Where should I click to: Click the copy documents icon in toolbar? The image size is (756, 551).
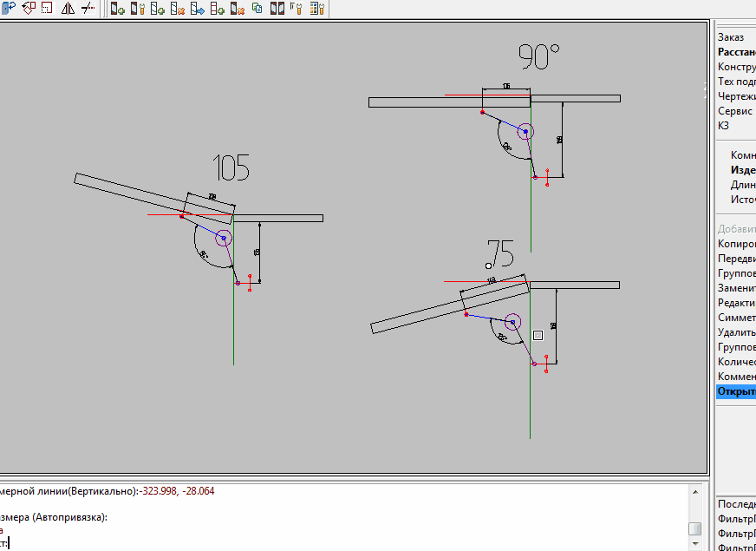pos(257,8)
